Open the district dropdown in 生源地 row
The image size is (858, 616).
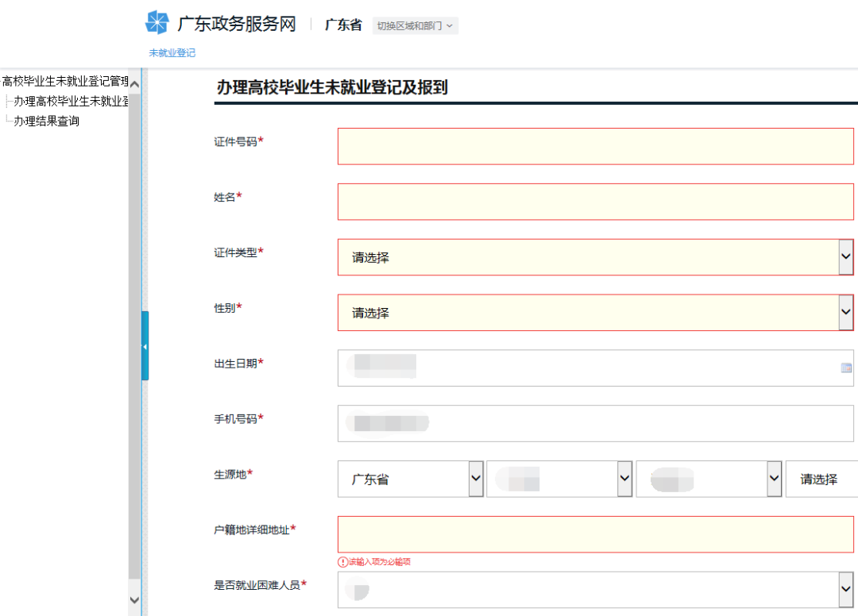709,479
